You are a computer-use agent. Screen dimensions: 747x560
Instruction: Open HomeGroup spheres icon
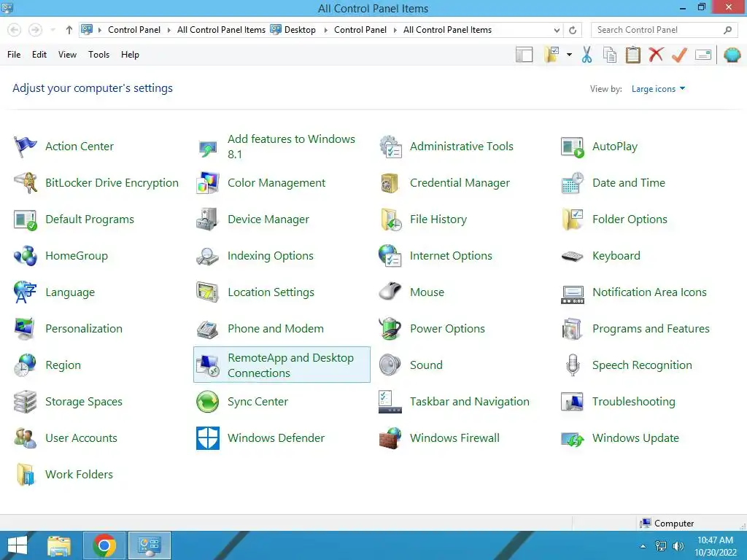click(26, 256)
